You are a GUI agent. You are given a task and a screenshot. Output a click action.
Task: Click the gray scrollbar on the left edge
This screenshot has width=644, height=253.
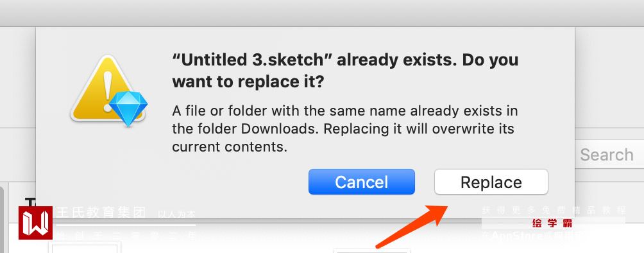(2, 218)
